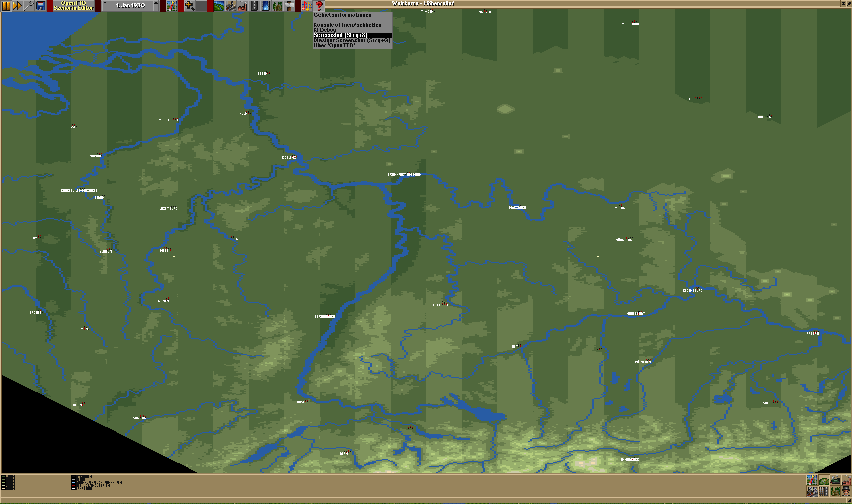Viewport: 852px width, 504px height.
Task: Click the Frankfurt am Main town label
Action: (405, 174)
